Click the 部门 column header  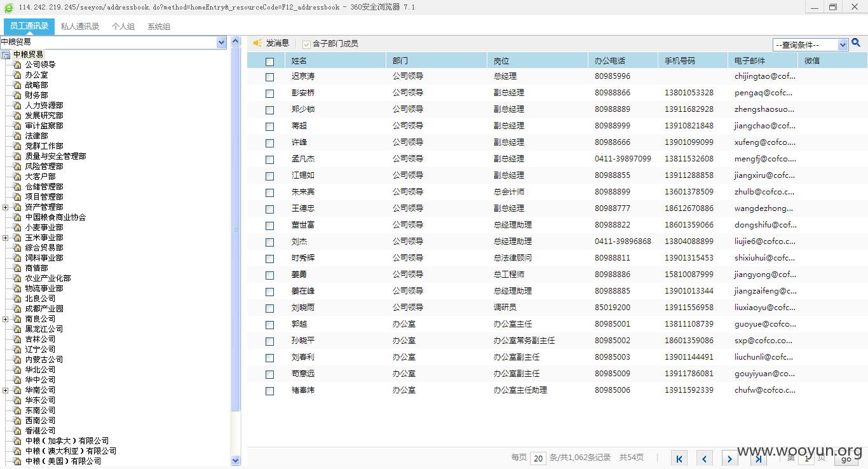[x=437, y=61]
